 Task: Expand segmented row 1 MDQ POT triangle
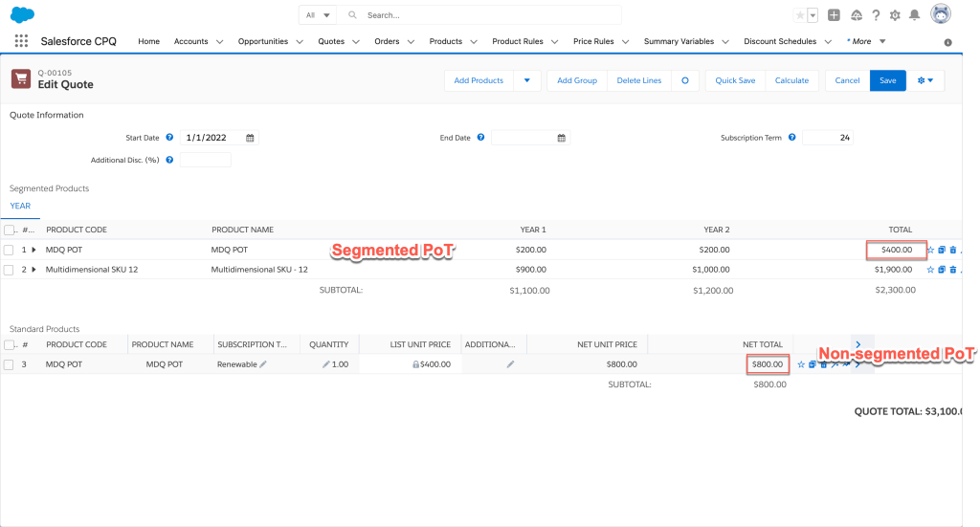click(x=34, y=250)
